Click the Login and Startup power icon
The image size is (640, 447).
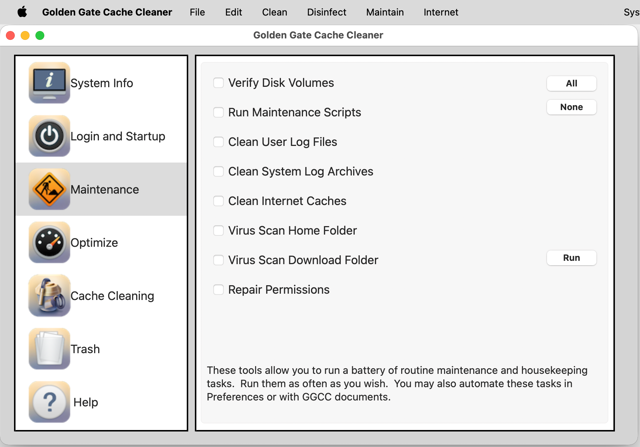(x=49, y=136)
